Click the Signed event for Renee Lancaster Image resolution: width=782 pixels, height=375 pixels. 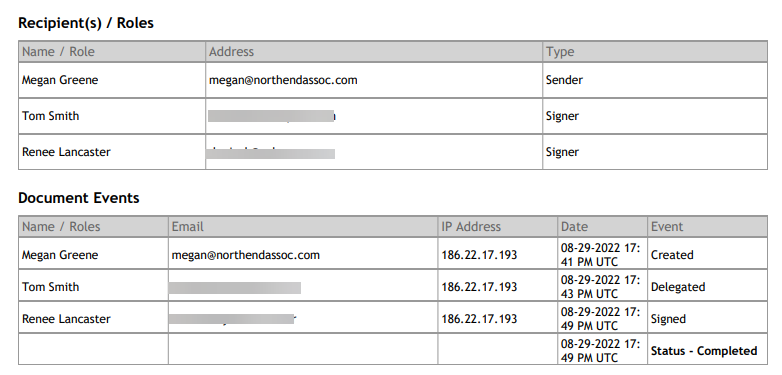[x=668, y=319]
